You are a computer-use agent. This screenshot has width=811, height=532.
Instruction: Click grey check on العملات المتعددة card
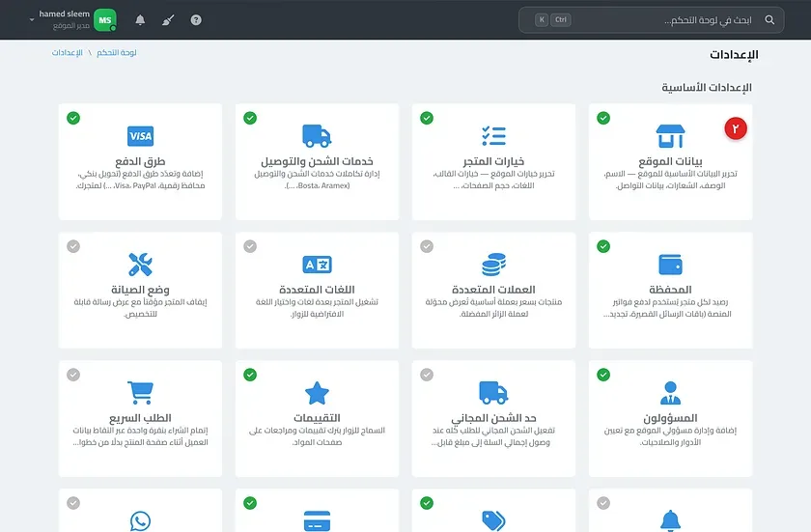[427, 246]
